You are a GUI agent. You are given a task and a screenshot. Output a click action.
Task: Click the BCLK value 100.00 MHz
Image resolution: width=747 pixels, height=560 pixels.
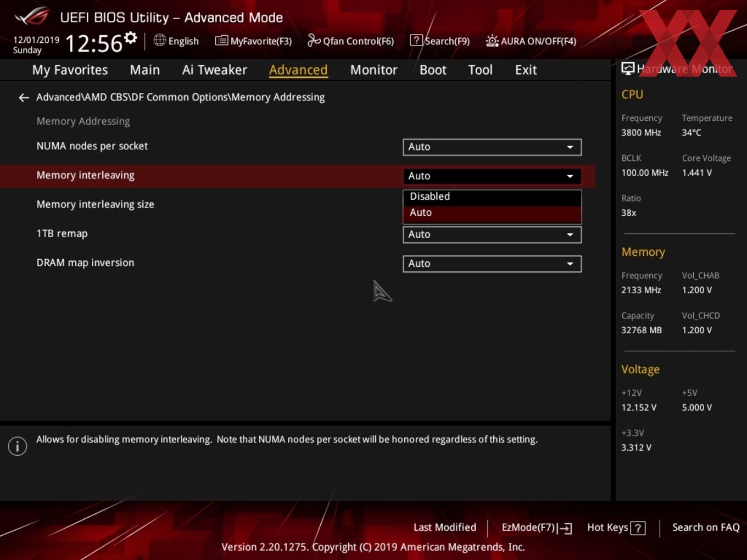coord(645,172)
